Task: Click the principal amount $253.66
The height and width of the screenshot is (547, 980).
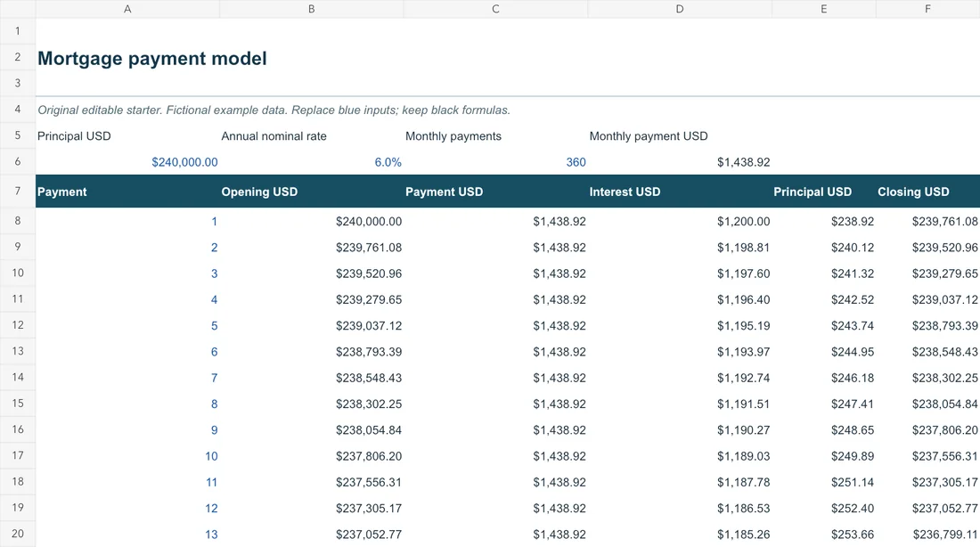Action: (x=853, y=535)
